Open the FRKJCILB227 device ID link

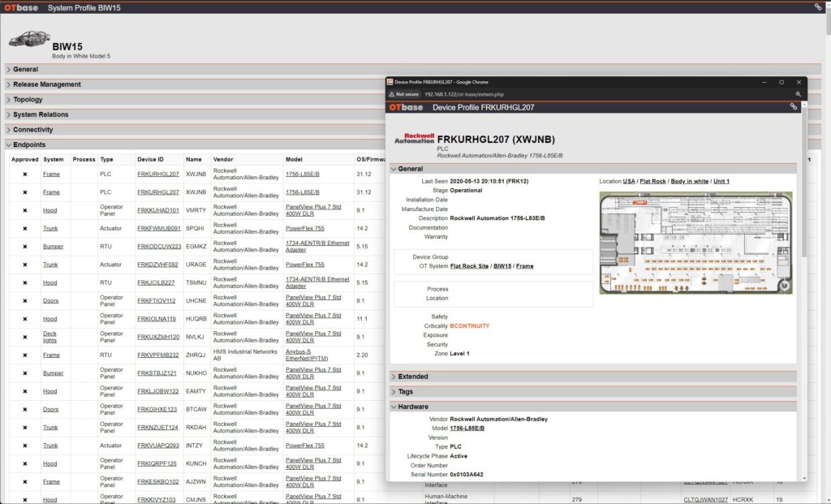[156, 282]
